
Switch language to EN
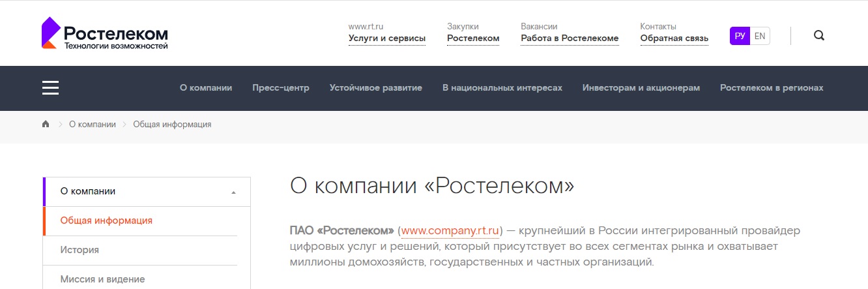(760, 36)
